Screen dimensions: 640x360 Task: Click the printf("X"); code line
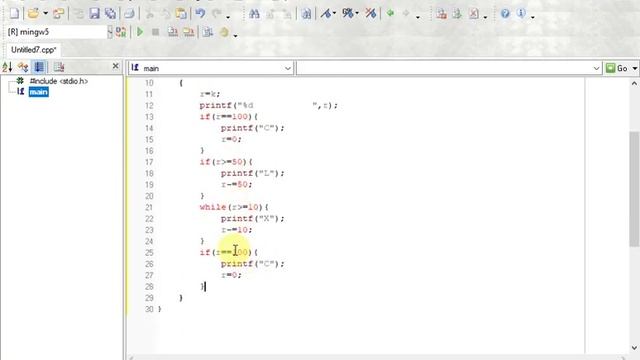[x=253, y=219]
